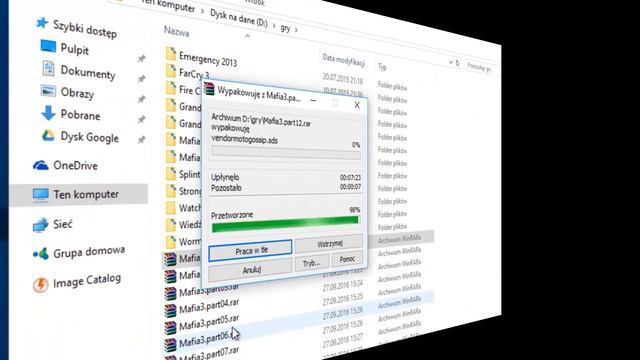Expand chevron after gry breadcrumb
The width and height of the screenshot is (640, 360).
click(296, 30)
